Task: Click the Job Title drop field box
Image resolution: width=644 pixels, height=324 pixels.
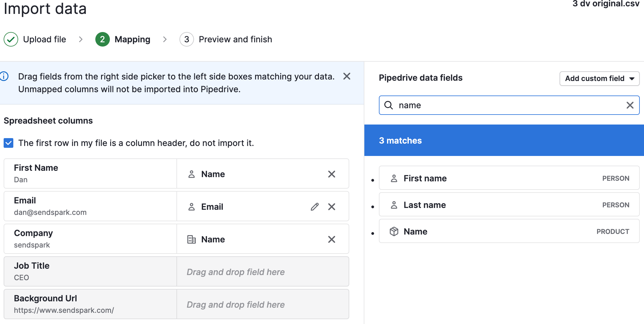Action: click(x=263, y=272)
